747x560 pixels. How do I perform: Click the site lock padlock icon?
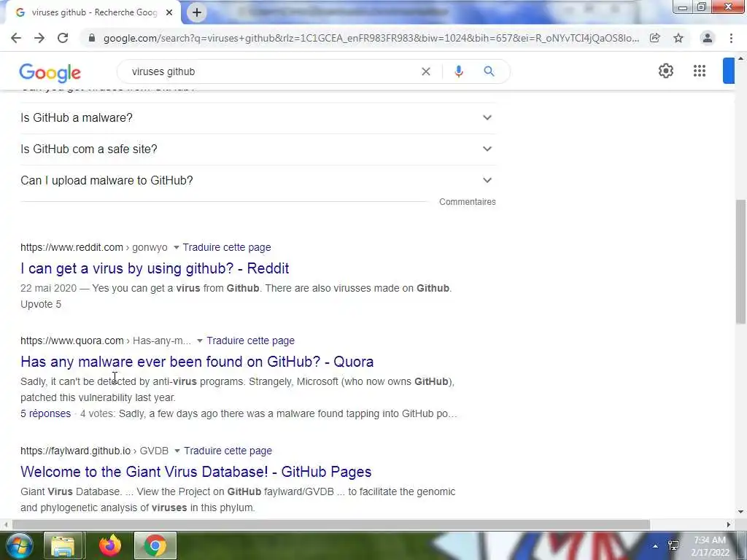coord(92,38)
